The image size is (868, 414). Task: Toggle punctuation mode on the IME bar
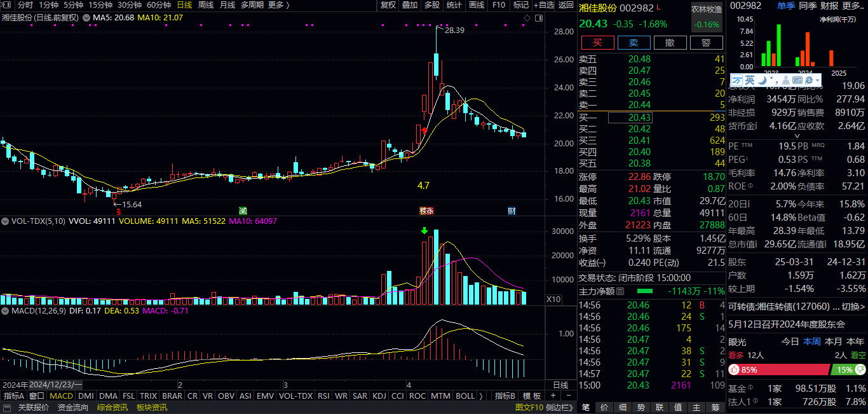(773, 81)
